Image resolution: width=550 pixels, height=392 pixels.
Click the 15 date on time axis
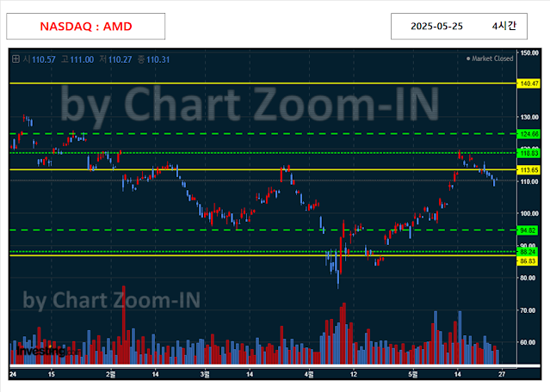tap(51, 375)
